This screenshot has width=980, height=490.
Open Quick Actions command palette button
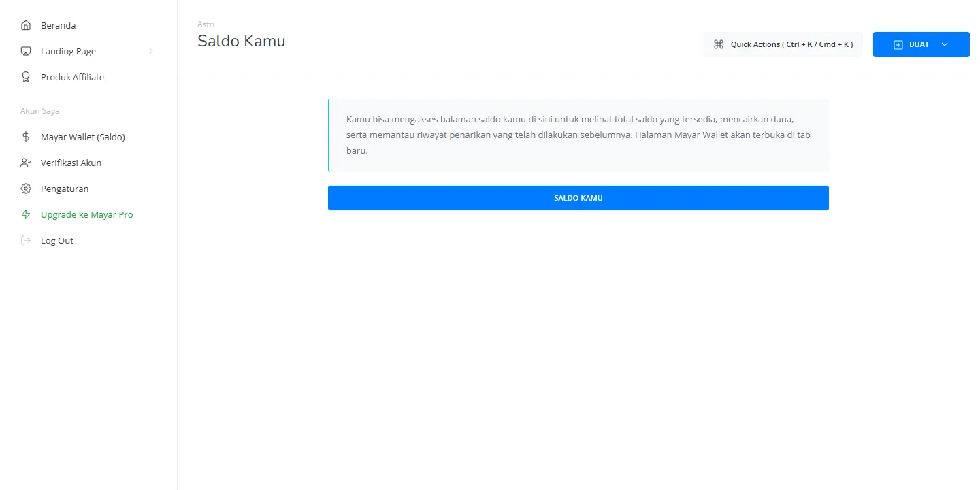tap(783, 44)
